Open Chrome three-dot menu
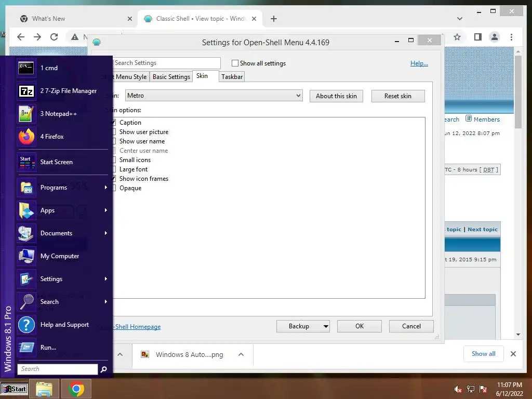 tap(511, 37)
